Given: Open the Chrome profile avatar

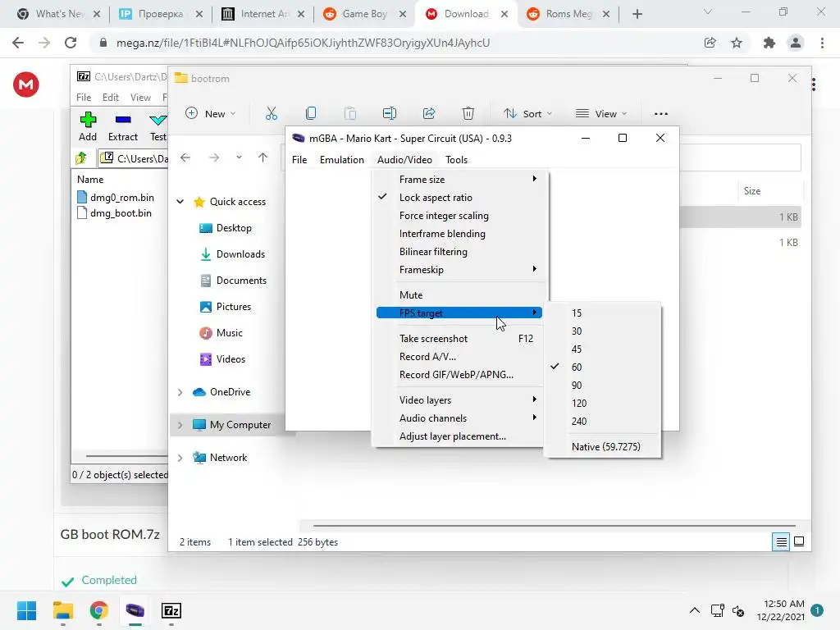Looking at the screenshot, I should pyautogui.click(x=796, y=43).
